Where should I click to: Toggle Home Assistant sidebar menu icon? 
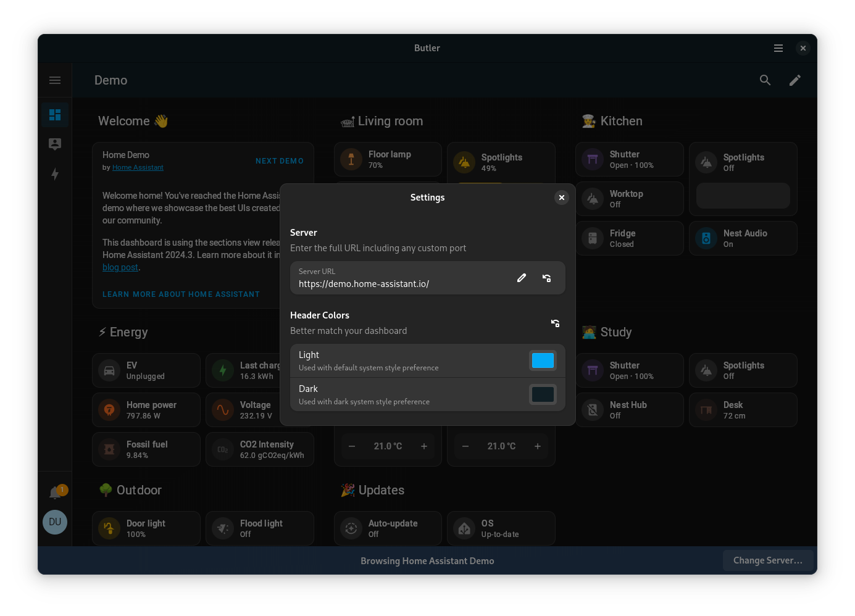[x=55, y=80]
